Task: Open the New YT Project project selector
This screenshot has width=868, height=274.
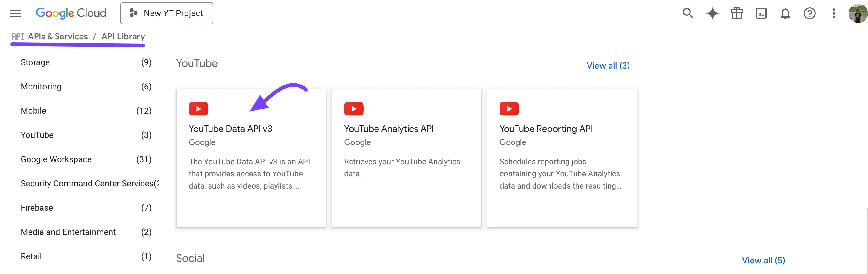Action: coord(166,13)
